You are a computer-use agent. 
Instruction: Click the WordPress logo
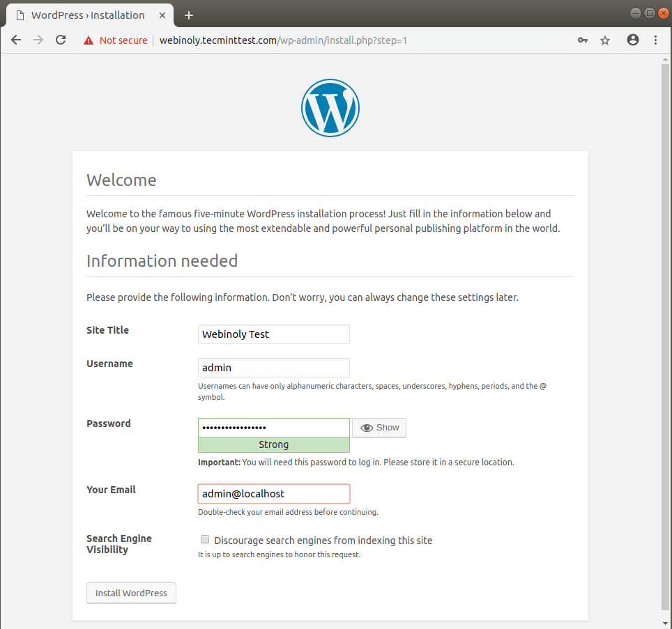330,108
